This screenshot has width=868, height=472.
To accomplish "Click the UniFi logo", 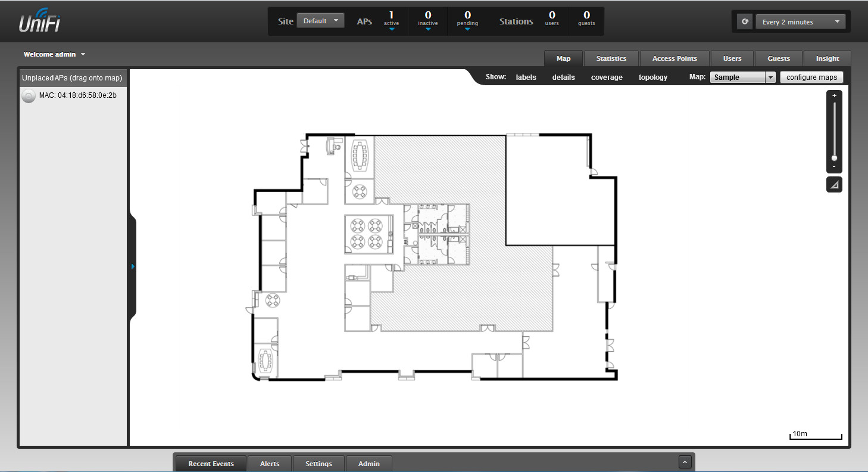I will 39,21.
